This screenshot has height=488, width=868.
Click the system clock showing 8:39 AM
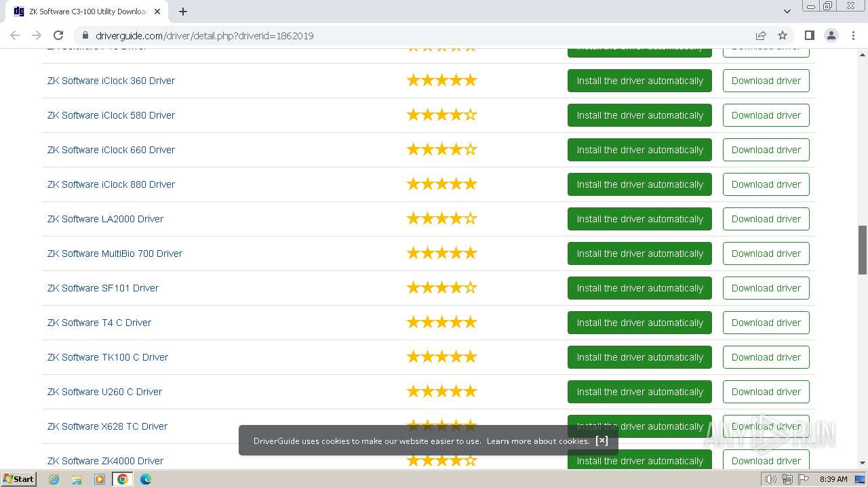coord(833,479)
